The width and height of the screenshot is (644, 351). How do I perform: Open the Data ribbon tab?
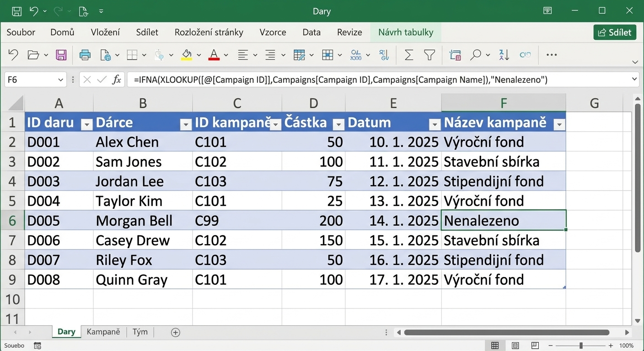(x=311, y=32)
